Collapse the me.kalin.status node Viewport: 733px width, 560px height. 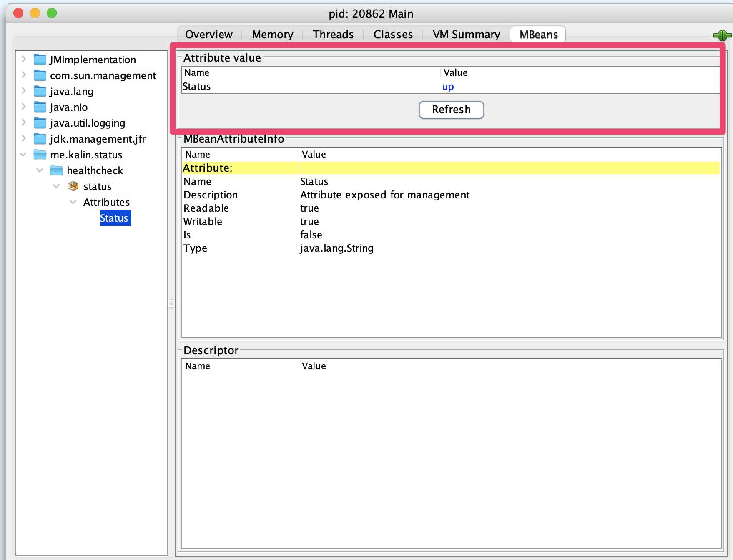click(x=23, y=155)
